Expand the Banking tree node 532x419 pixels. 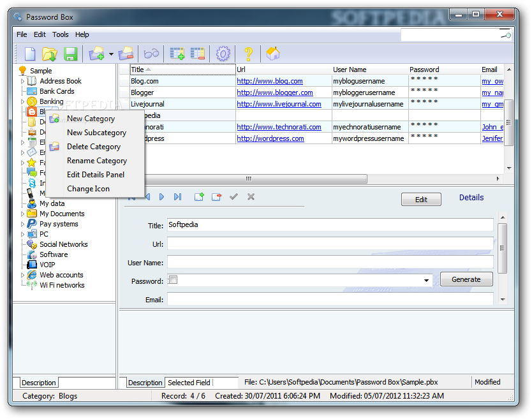22,102
